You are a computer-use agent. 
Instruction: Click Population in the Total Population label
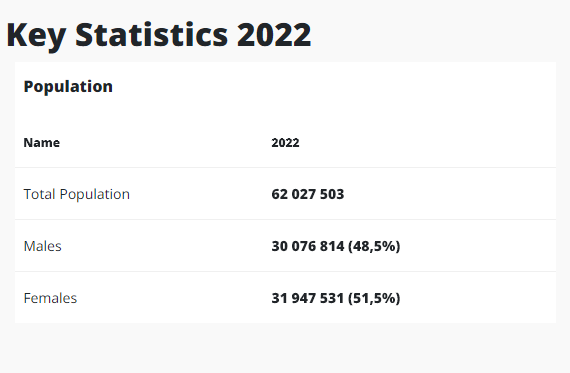click(x=95, y=195)
